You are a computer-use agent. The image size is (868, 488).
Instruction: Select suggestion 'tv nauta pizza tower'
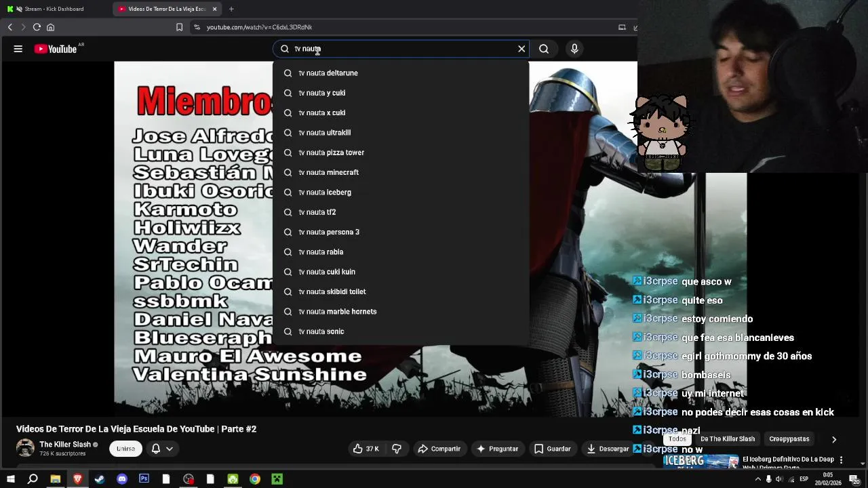click(x=401, y=152)
